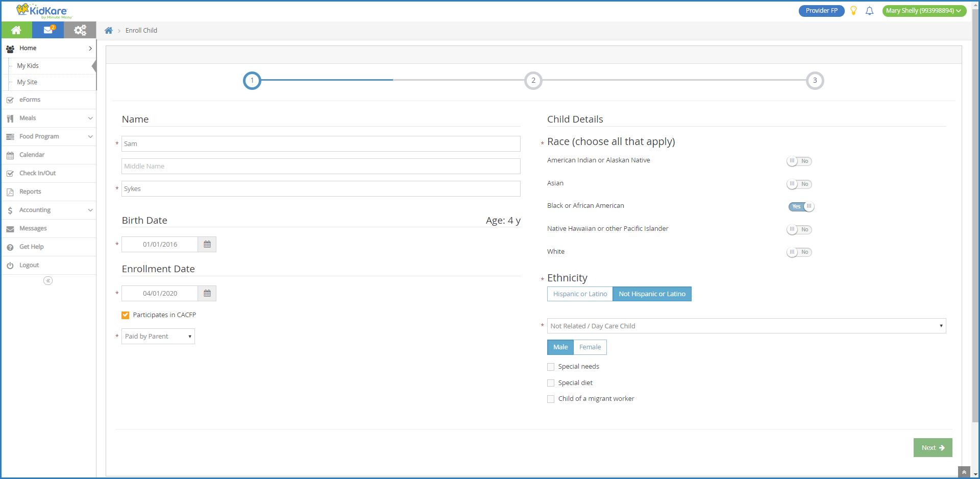Open Mary Shelly user account dropdown
The width and height of the screenshot is (980, 479).
pyautogui.click(x=924, y=11)
